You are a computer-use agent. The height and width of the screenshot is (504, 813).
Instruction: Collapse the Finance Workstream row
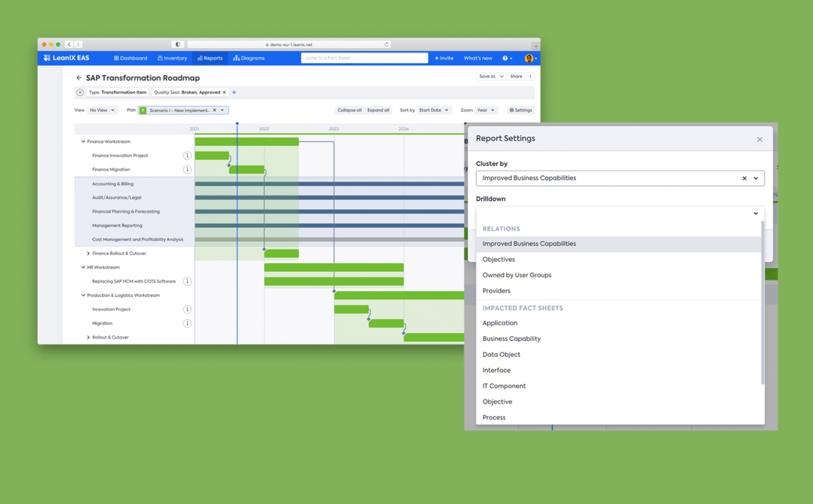tap(83, 142)
